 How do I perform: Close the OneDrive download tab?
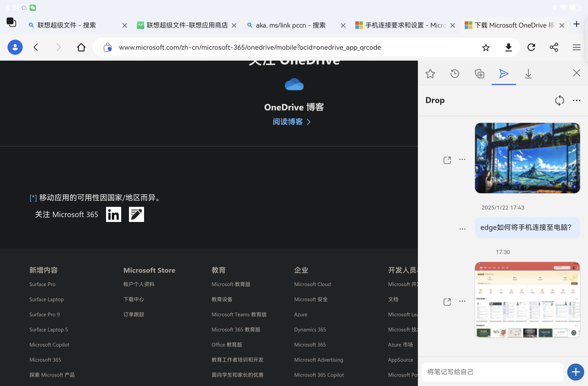[562, 25]
